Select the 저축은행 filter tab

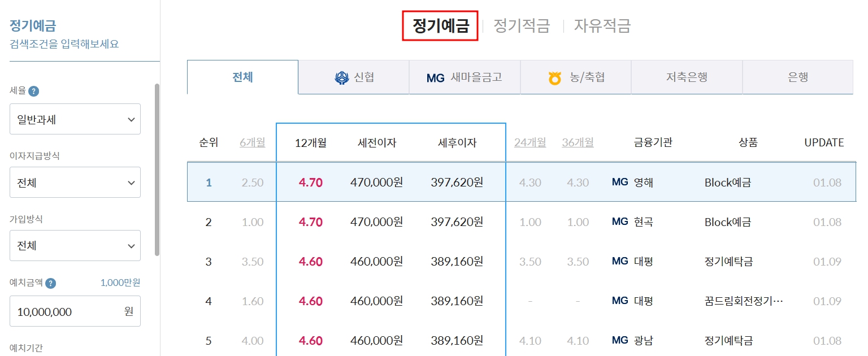tap(687, 77)
